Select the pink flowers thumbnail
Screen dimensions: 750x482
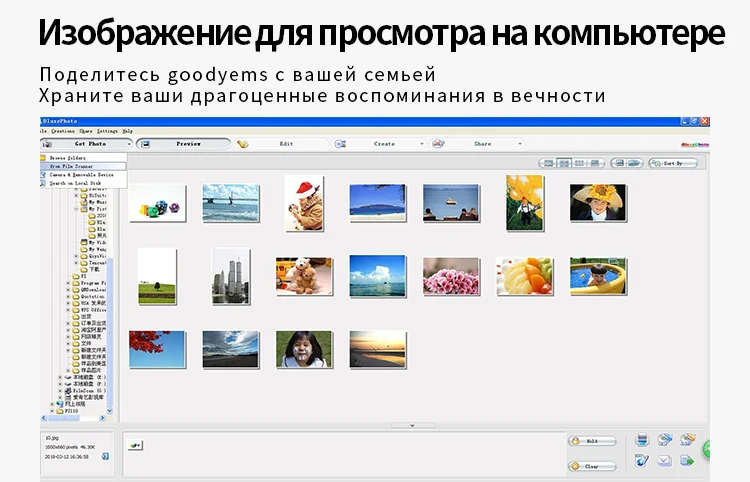pos(451,276)
